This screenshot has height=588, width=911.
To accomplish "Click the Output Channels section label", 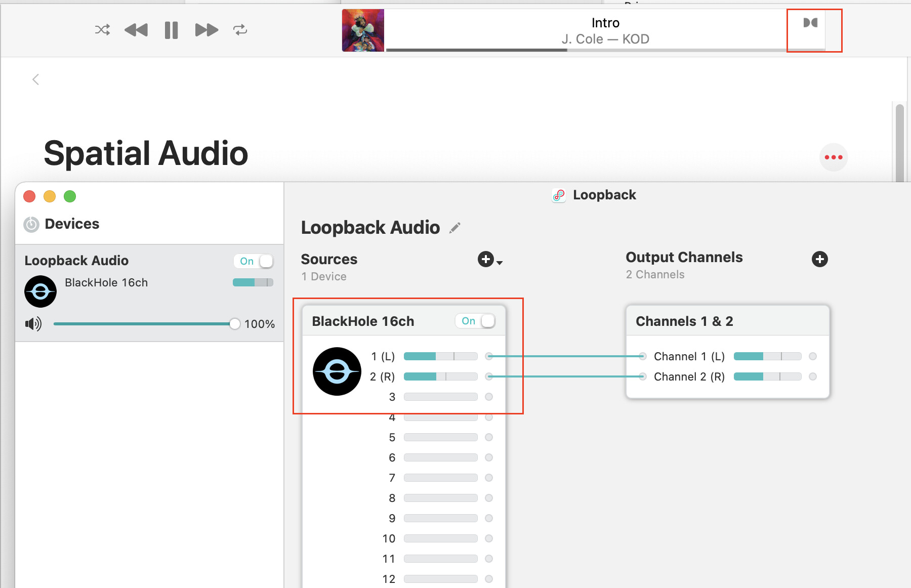I will (684, 257).
